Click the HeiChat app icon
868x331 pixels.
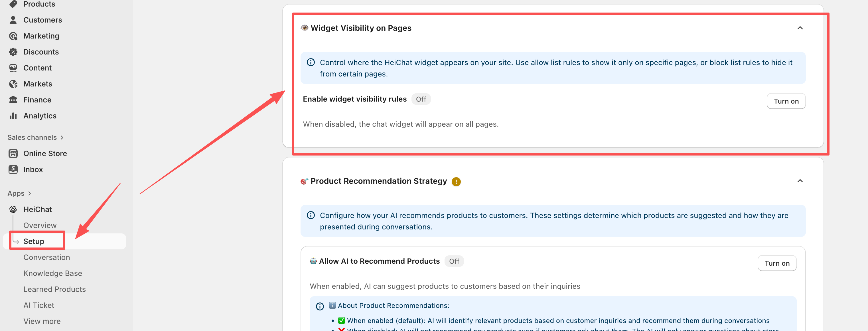(13, 209)
